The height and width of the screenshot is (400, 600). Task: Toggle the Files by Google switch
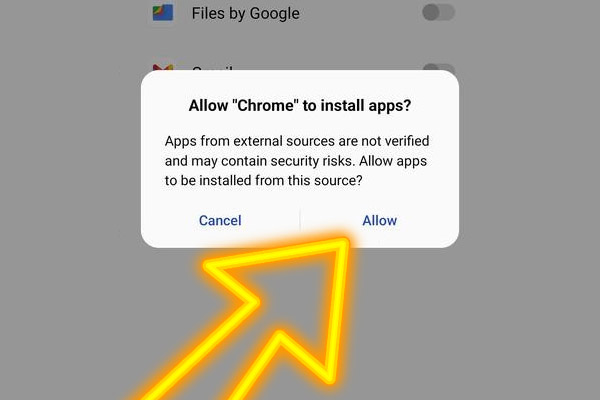point(439,13)
